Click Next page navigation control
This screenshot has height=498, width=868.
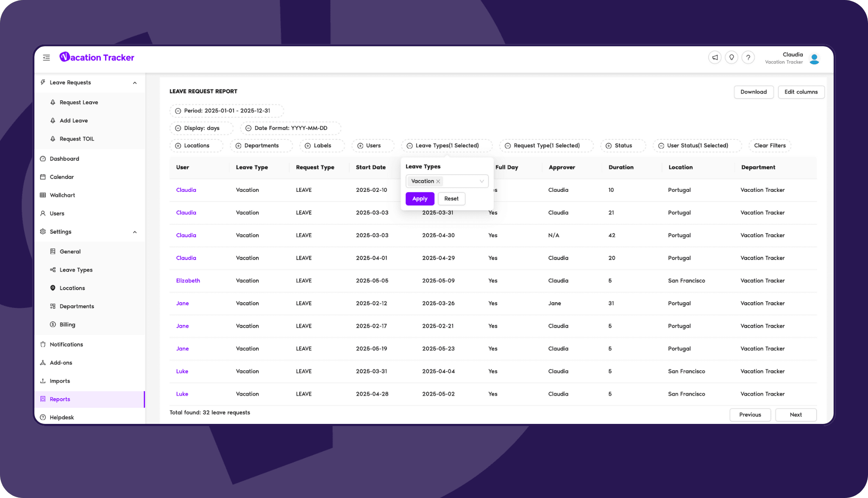click(796, 415)
